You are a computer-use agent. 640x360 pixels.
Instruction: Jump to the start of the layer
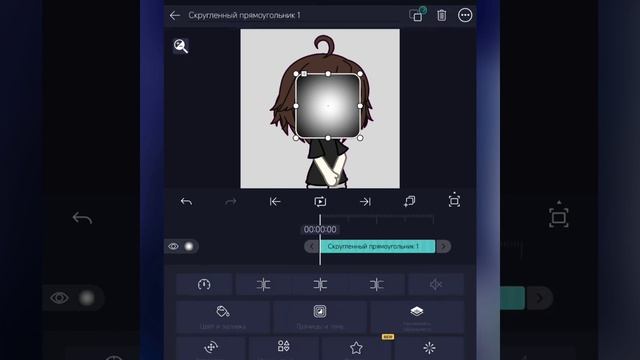point(275,201)
